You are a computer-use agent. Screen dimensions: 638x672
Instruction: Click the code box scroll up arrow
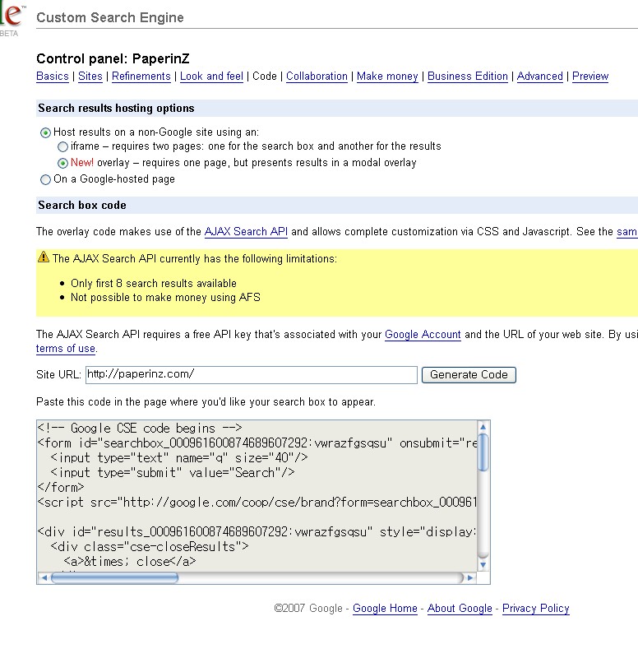[x=483, y=427]
